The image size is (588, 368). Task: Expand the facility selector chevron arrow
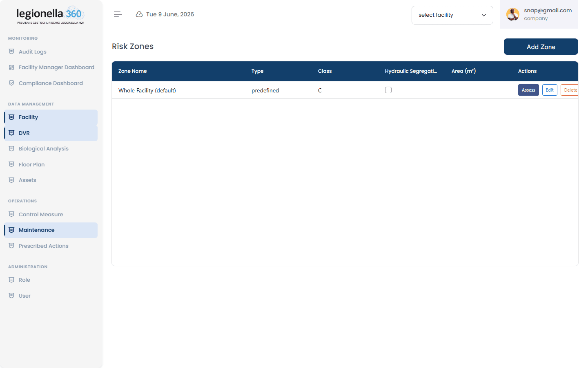coord(484,15)
